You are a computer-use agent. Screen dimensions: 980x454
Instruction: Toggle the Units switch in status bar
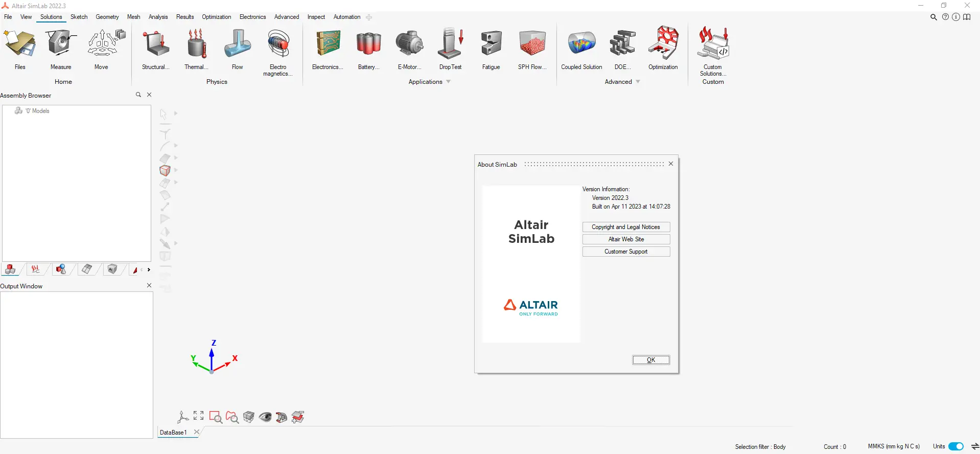click(956, 446)
